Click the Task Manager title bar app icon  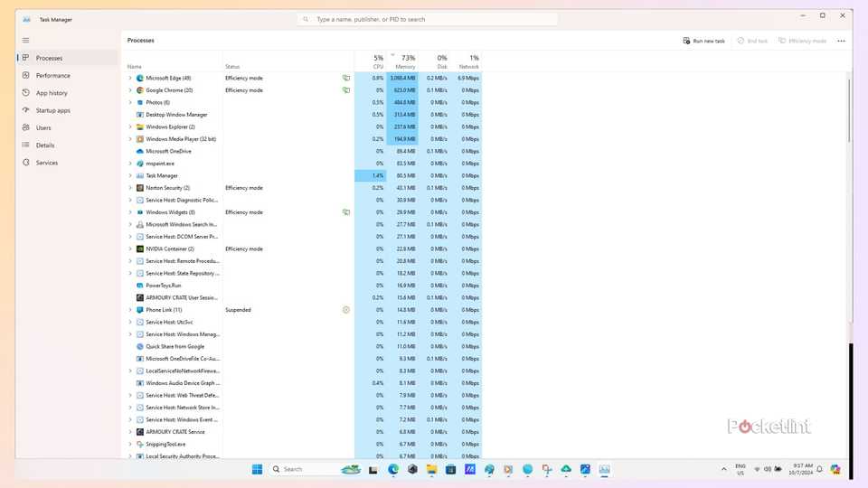[26, 19]
